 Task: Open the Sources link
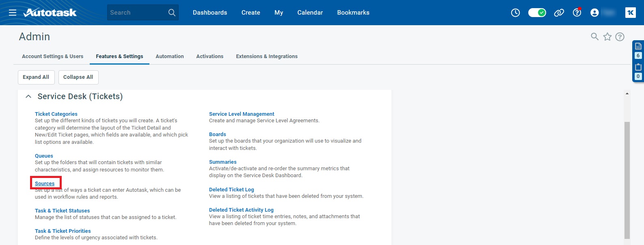click(x=45, y=184)
